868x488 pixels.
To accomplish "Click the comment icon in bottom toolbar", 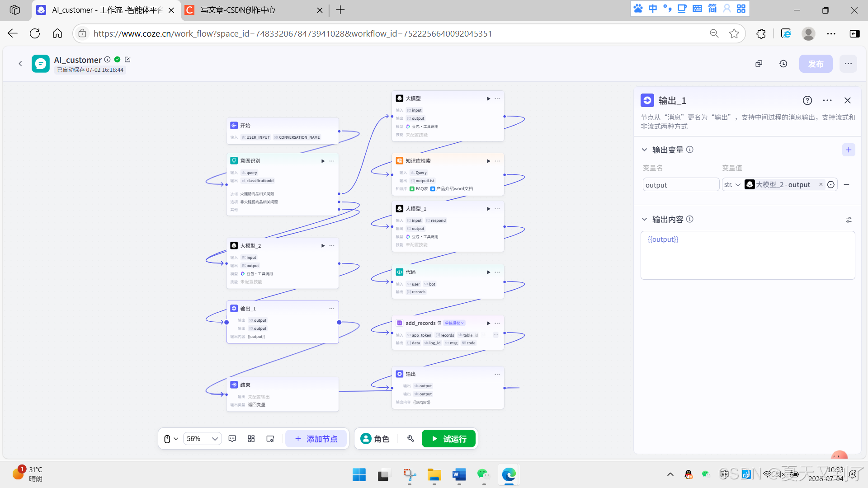I will pyautogui.click(x=232, y=439).
